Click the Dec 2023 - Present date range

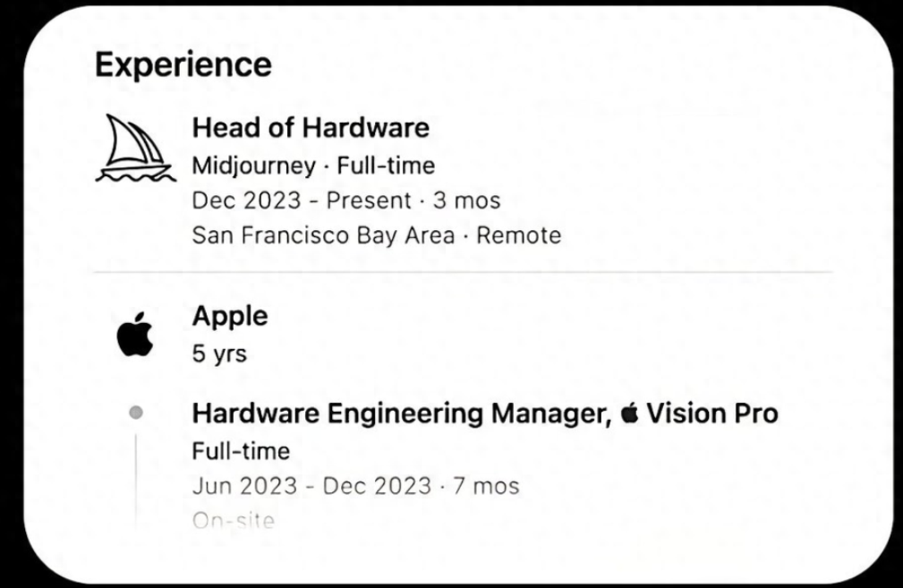pyautogui.click(x=302, y=200)
